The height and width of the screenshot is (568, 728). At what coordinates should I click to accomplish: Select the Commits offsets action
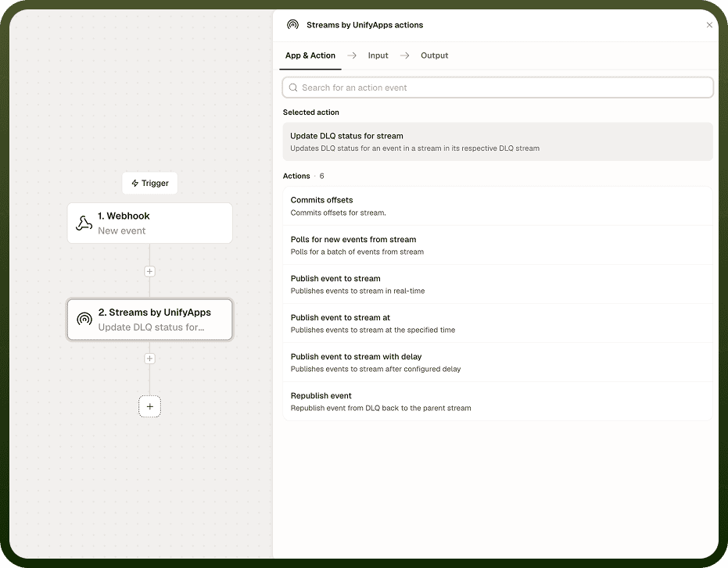click(497, 206)
